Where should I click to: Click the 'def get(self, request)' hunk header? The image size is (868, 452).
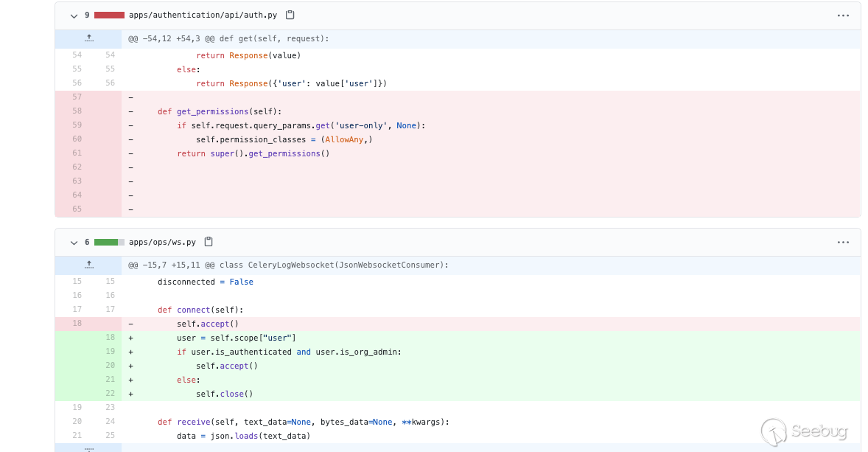tap(228, 38)
